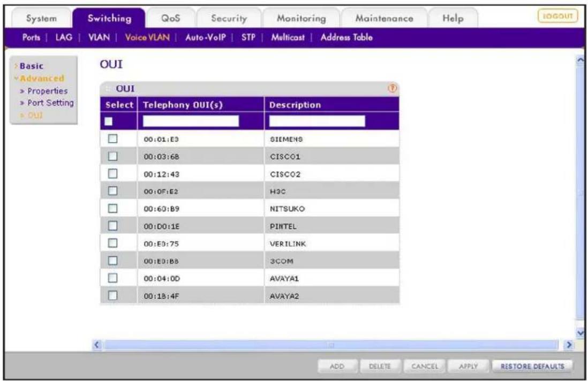Click OUI value 00:D0:1E
This screenshot has width=588, height=381.
pos(161,226)
